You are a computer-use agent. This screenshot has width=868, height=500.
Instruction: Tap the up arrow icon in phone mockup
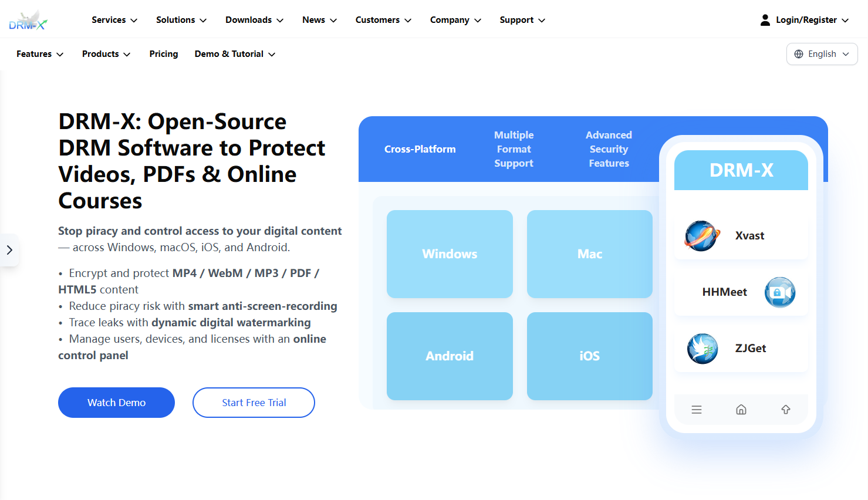coord(786,410)
